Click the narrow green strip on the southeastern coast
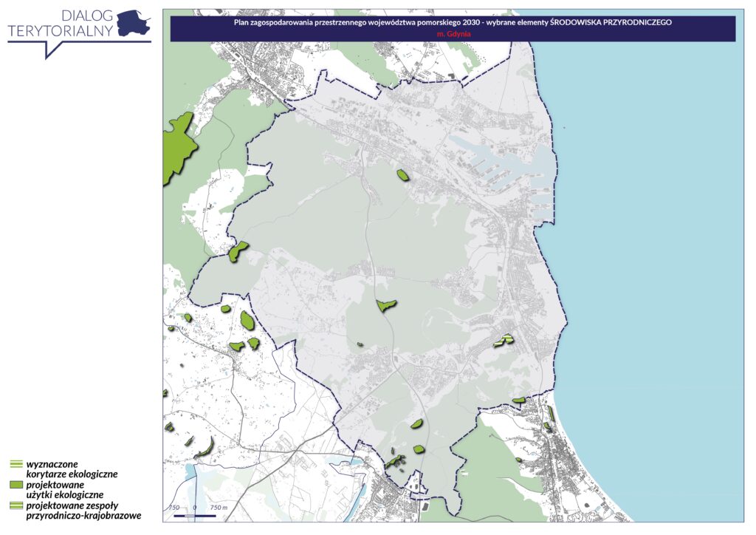 click(551, 414)
